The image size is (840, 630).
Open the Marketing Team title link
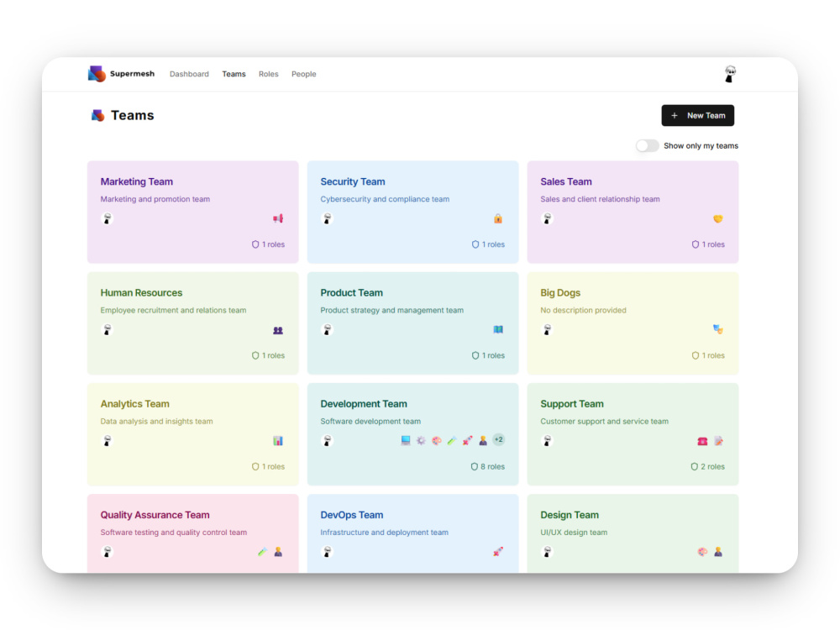point(137,181)
